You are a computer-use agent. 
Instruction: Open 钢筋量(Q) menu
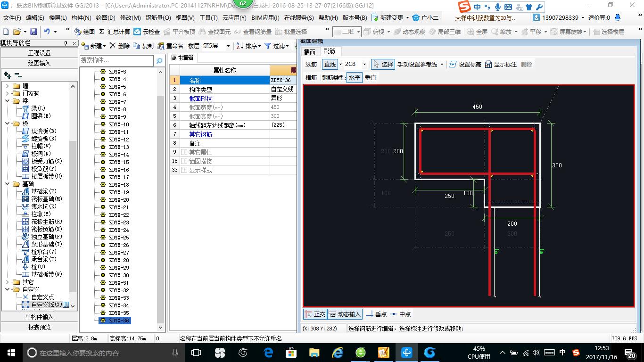[158, 18]
